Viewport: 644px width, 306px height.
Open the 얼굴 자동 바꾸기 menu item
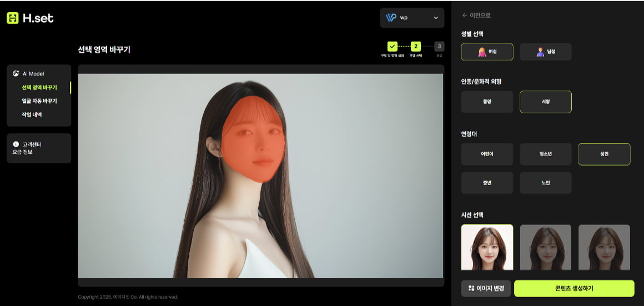[39, 101]
